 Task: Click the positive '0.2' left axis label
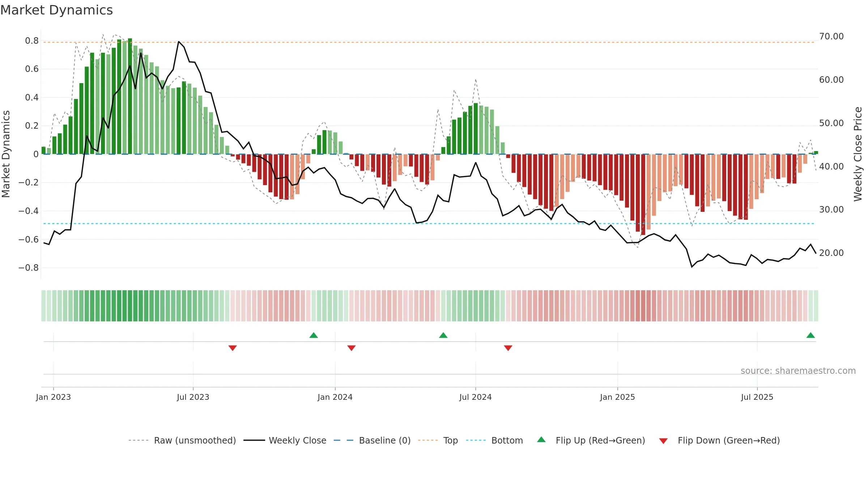coord(32,126)
